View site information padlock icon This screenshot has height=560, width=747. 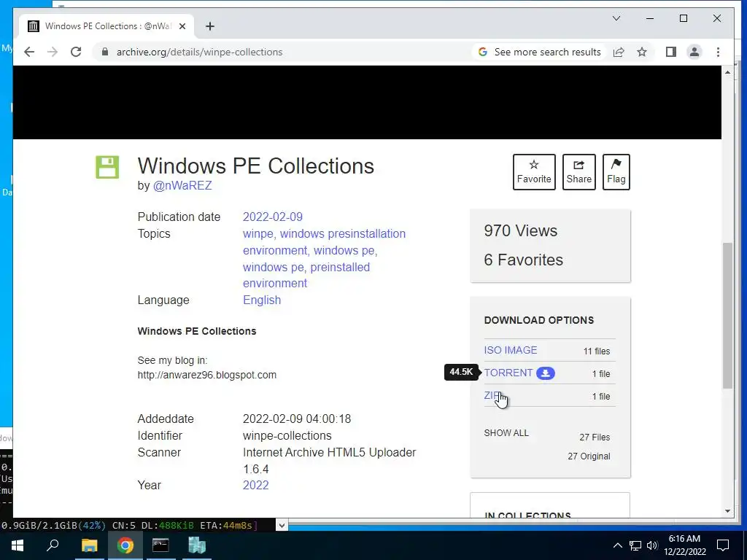click(x=105, y=52)
